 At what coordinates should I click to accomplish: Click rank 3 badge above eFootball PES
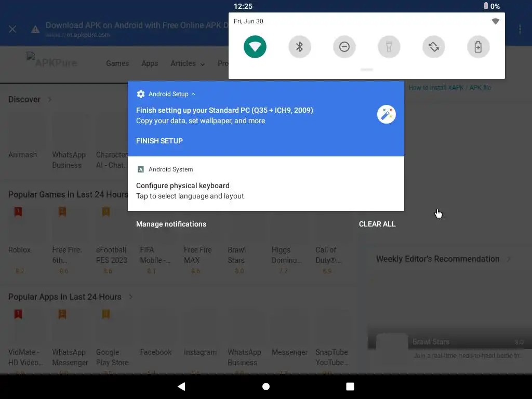point(106,212)
